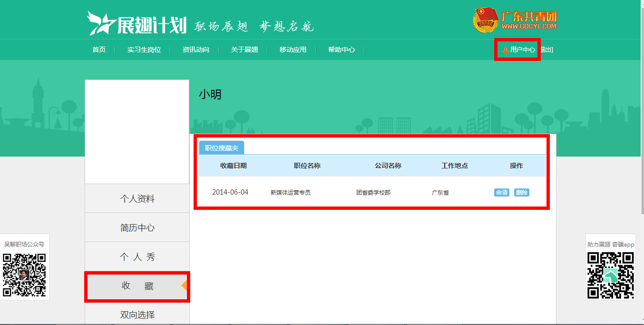Open 关于展翅 navigation item
Screen dimensions: 644x325
(244, 49)
